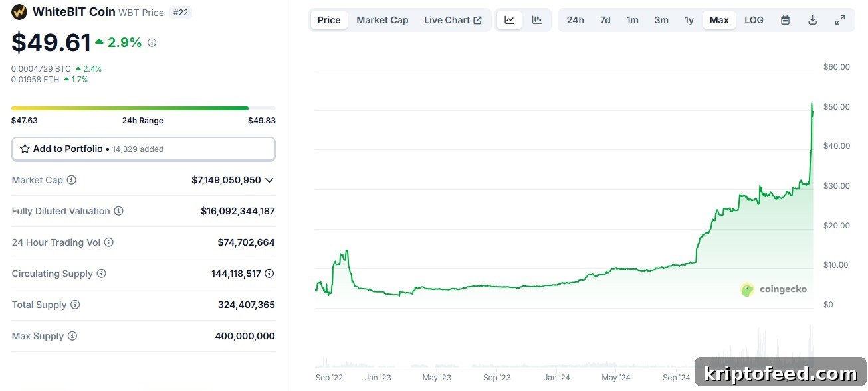Click the $60.00 y-axis label
The image size is (868, 391).
pos(837,66)
